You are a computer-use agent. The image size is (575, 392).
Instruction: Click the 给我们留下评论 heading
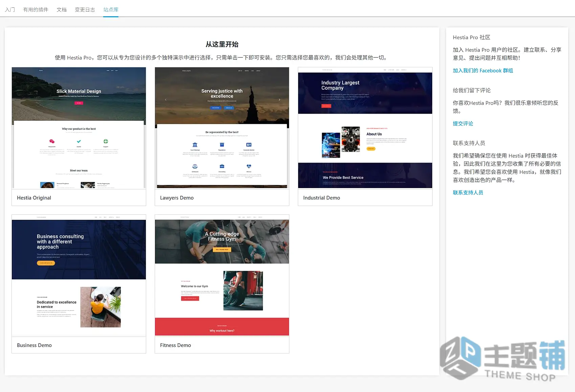click(x=472, y=91)
